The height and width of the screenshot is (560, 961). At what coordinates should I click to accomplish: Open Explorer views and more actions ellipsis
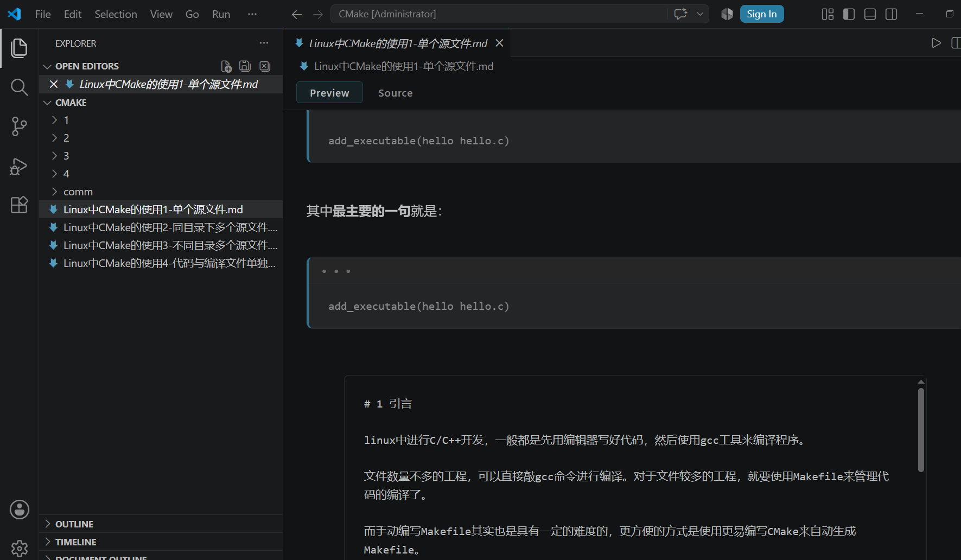pyautogui.click(x=264, y=43)
